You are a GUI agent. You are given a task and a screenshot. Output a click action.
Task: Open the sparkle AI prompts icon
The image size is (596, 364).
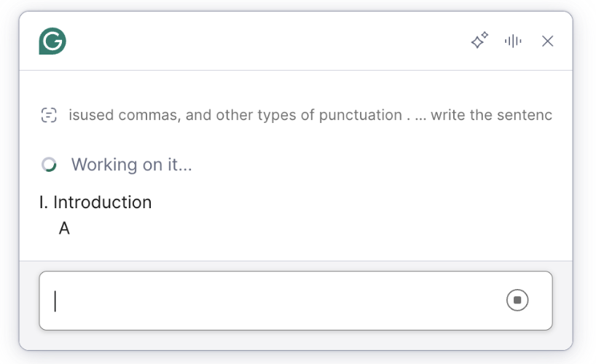point(479,41)
